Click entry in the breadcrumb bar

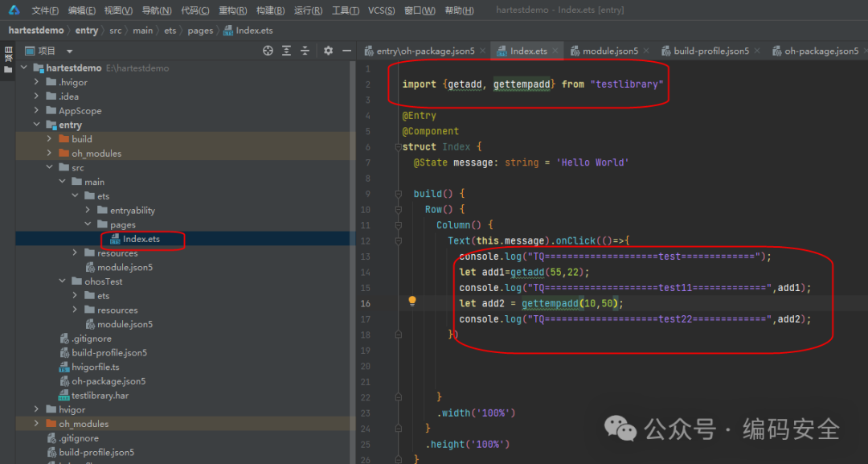tap(86, 31)
